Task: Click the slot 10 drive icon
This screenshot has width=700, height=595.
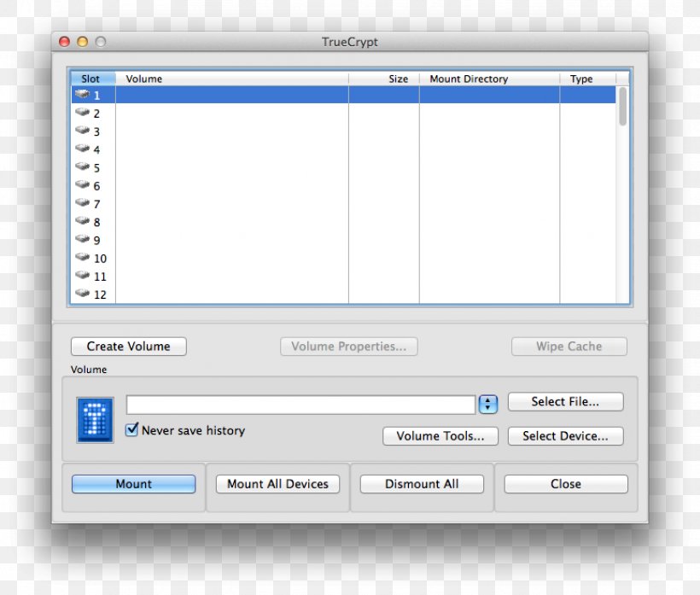Action: [x=83, y=258]
